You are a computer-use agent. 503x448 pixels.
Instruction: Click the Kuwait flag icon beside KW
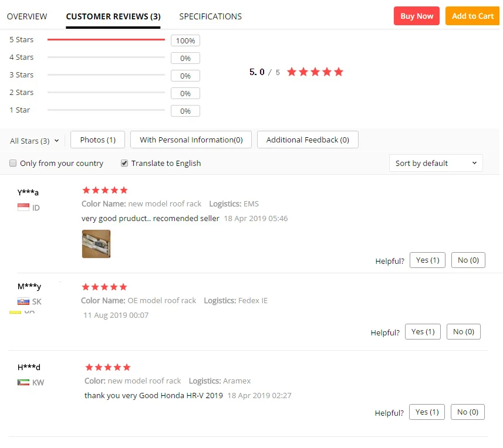[x=23, y=382]
